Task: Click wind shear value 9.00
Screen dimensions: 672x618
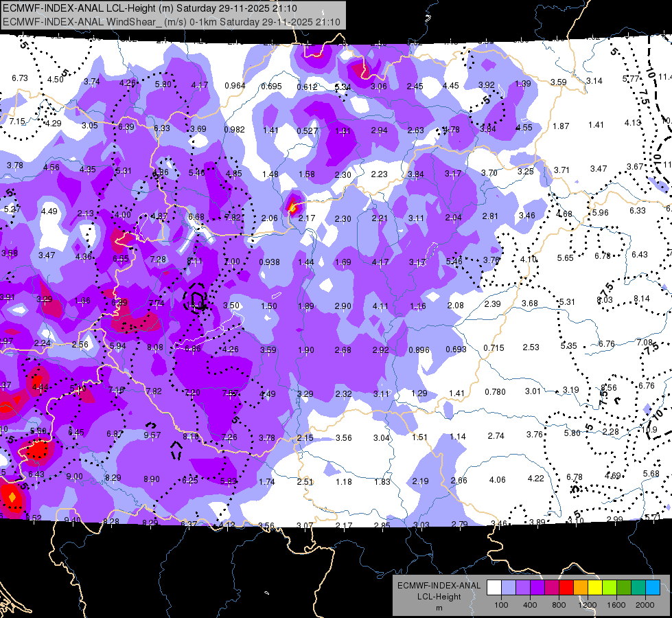Action: pyautogui.click(x=75, y=476)
